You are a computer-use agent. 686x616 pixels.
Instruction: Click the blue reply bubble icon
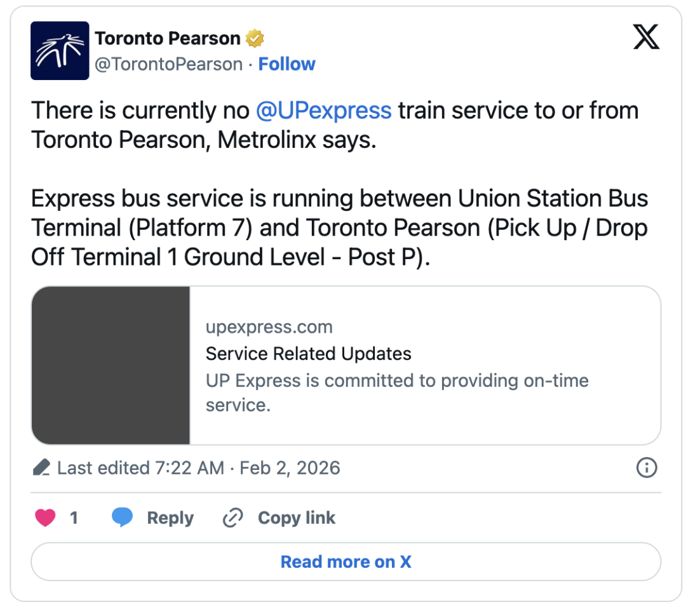click(122, 518)
